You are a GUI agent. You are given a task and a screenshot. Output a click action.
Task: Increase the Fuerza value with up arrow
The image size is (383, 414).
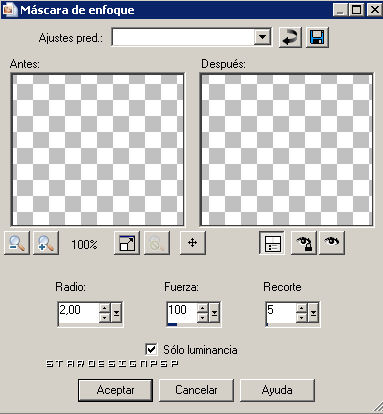203,308
